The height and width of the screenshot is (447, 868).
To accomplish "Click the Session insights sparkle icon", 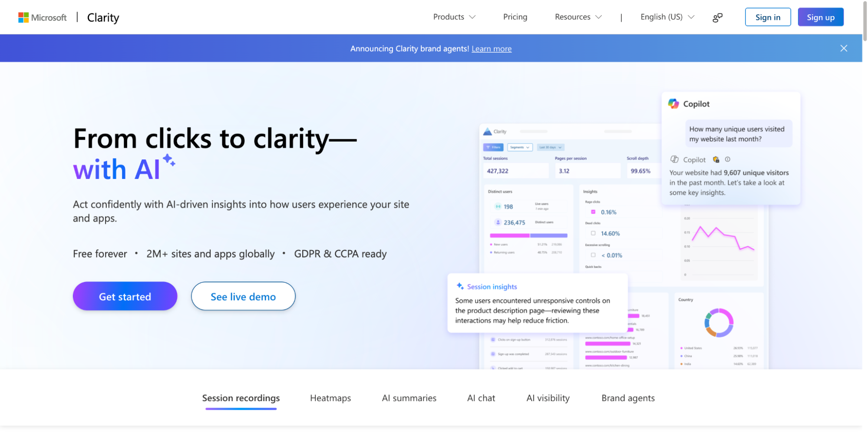I will click(460, 286).
